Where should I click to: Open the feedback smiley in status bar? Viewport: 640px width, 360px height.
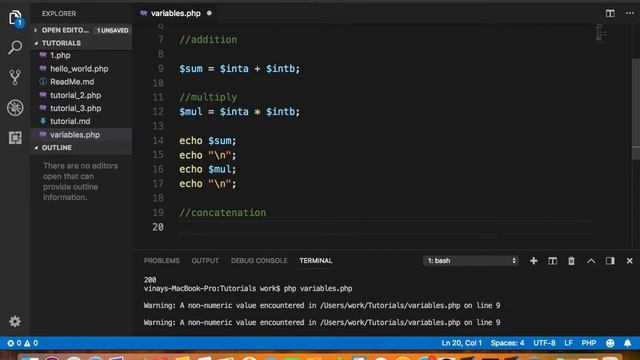(610, 343)
